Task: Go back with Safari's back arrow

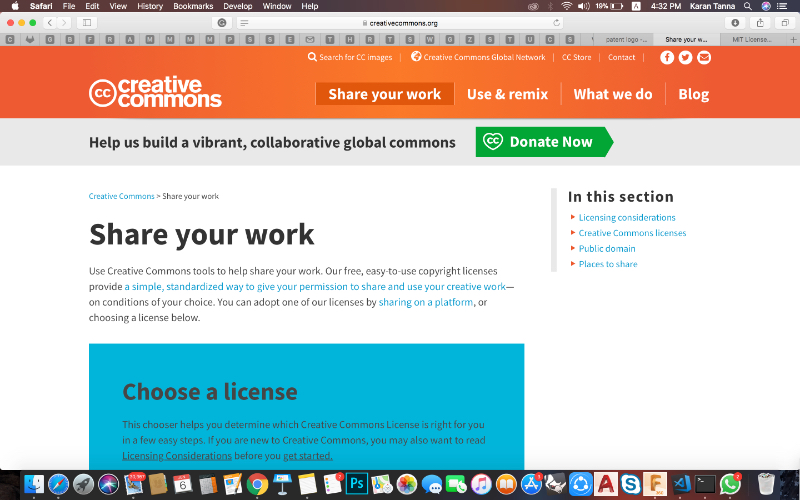Action: coord(50,22)
